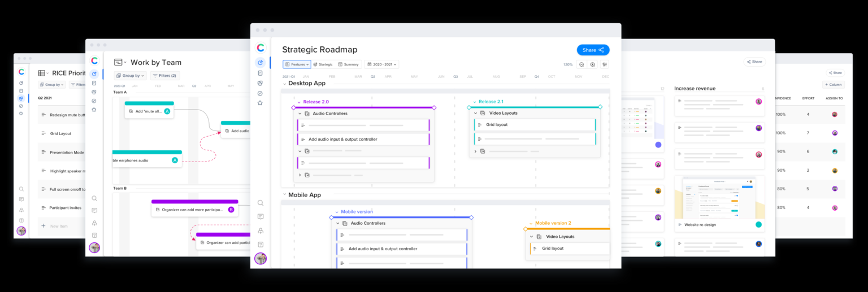Click star icon in RICE Prioritization sidebar
This screenshot has height=292, width=868.
point(21,114)
